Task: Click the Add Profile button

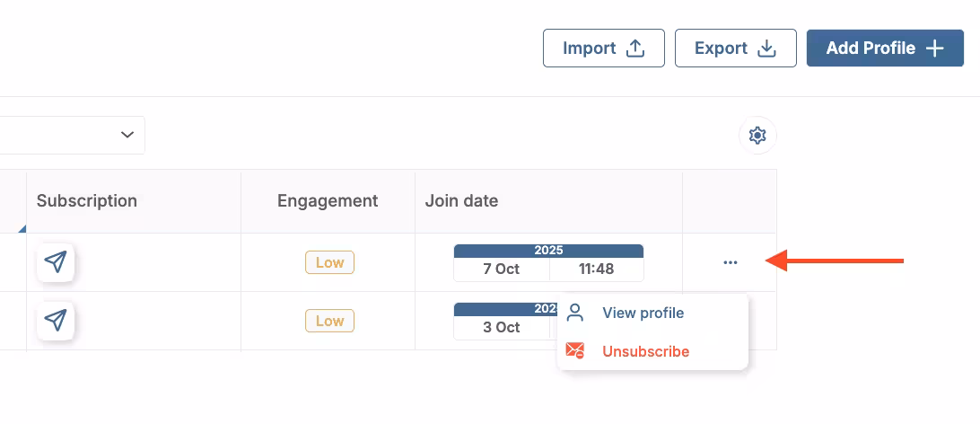Action: click(884, 49)
